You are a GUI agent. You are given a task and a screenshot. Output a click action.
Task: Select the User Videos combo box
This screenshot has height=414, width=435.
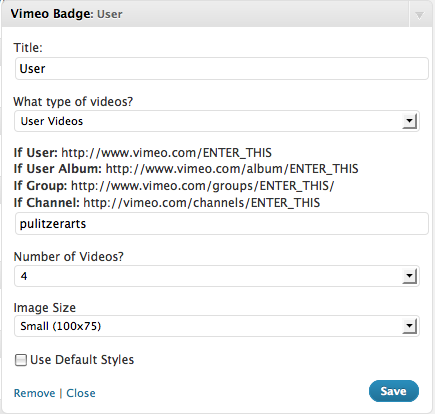[x=217, y=121]
